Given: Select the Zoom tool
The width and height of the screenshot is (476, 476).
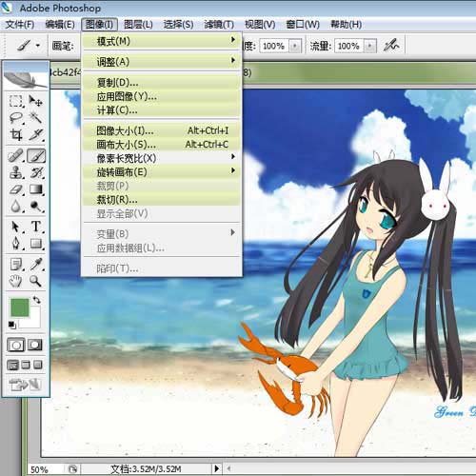Looking at the screenshot, I should point(36,281).
